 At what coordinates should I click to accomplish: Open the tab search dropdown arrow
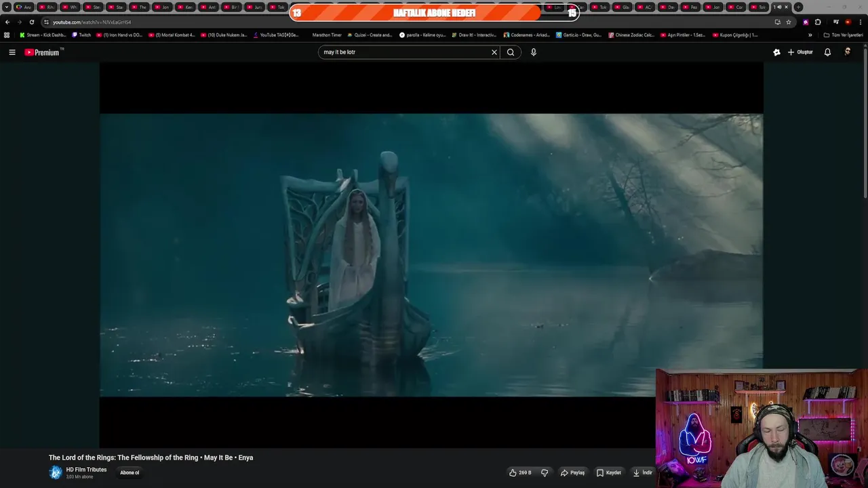coord(7,7)
